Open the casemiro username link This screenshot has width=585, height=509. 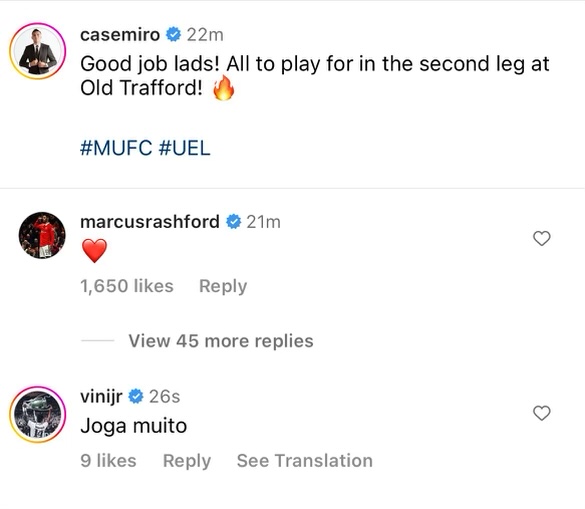click(120, 35)
